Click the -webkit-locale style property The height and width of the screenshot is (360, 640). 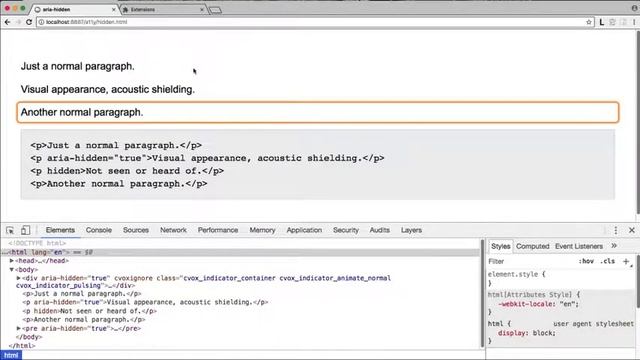pos(538,304)
